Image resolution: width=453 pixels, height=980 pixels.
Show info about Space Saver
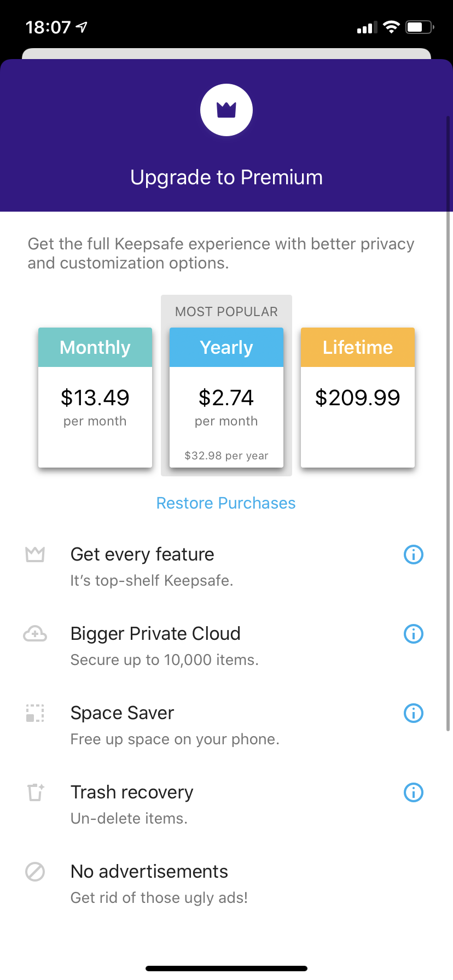[413, 713]
